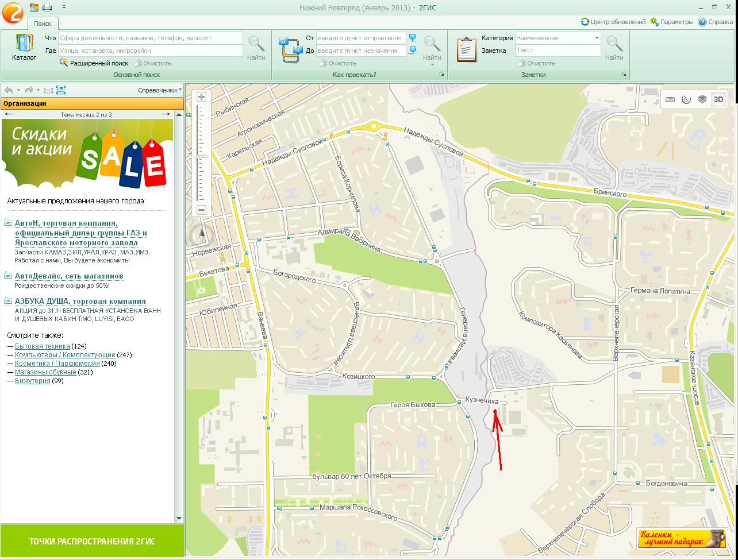Click the collapsed list view icon
The width and height of the screenshot is (738, 560).
coord(48,90)
